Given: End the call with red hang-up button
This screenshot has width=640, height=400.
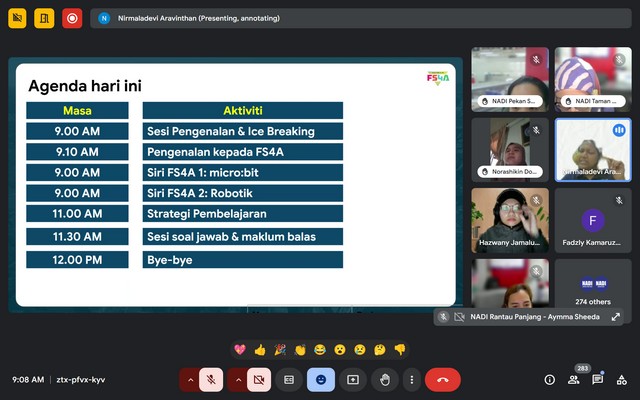Looking at the screenshot, I should coord(442,380).
